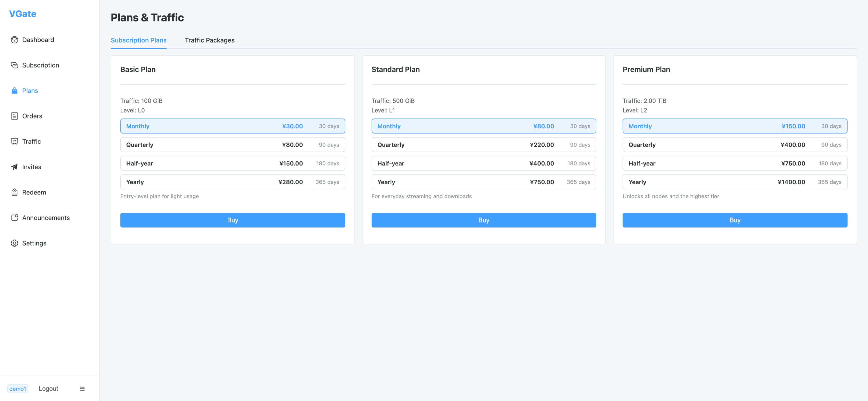The width and height of the screenshot is (868, 401).
Task: Open the Dashboard gauge icon
Action: tap(14, 40)
